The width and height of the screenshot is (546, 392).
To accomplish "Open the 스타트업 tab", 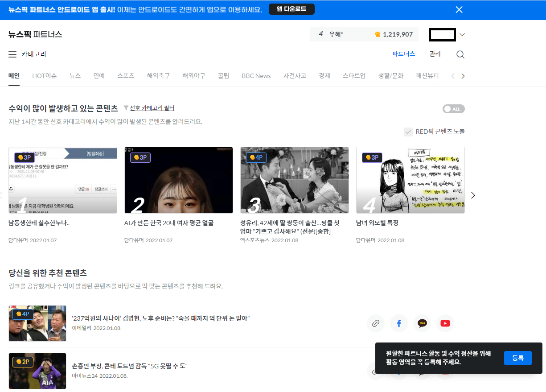I will (x=354, y=76).
